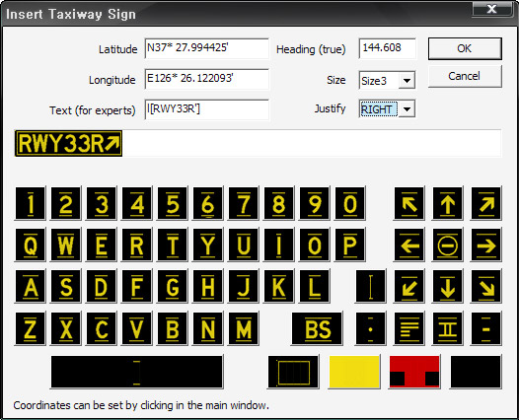
Task: Select the yellow sign background color
Action: pos(354,372)
